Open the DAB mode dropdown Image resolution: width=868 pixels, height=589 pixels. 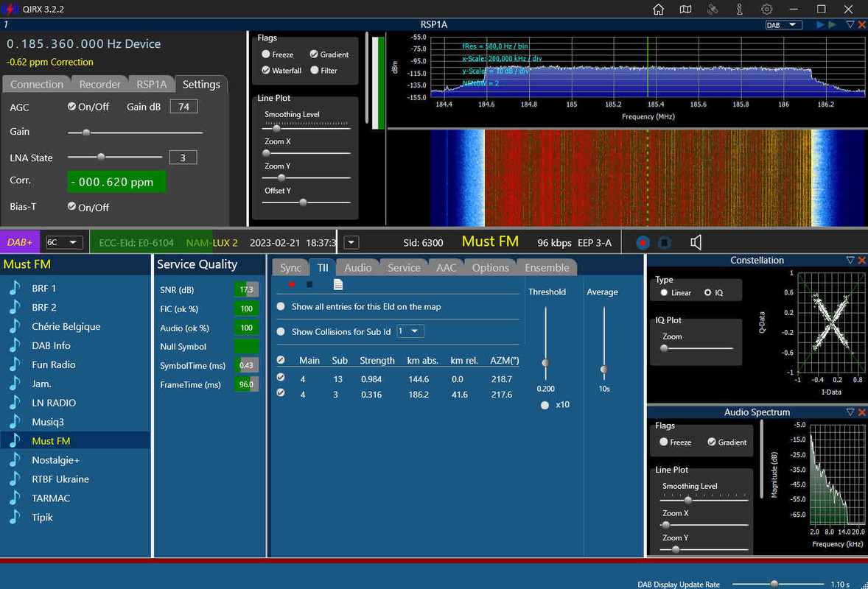coord(784,25)
